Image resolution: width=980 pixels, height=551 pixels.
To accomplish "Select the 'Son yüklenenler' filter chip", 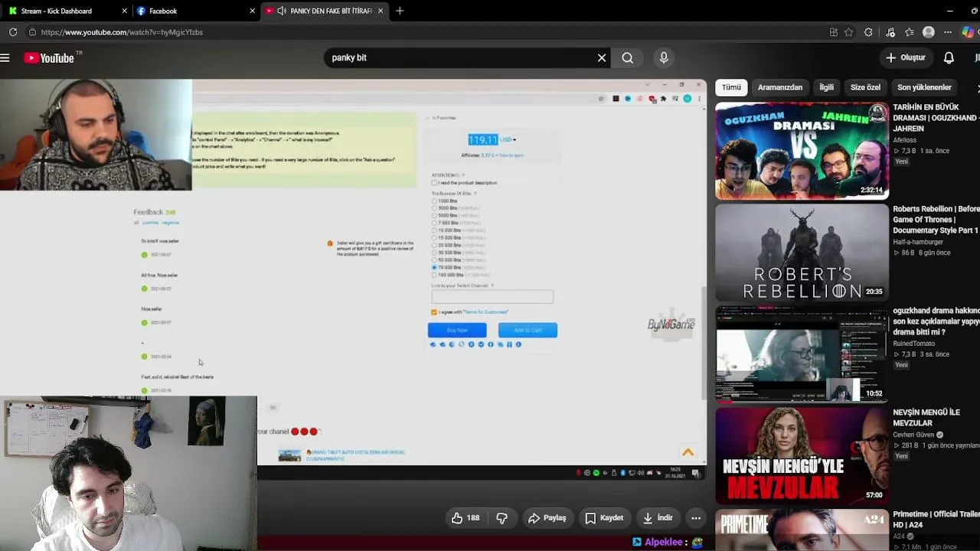I will coord(924,87).
